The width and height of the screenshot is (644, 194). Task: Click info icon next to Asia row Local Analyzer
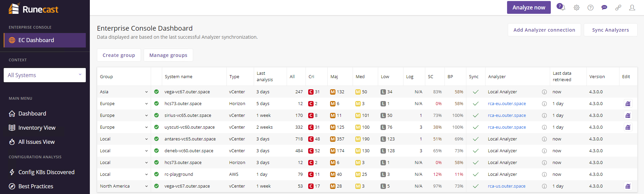[x=544, y=92]
